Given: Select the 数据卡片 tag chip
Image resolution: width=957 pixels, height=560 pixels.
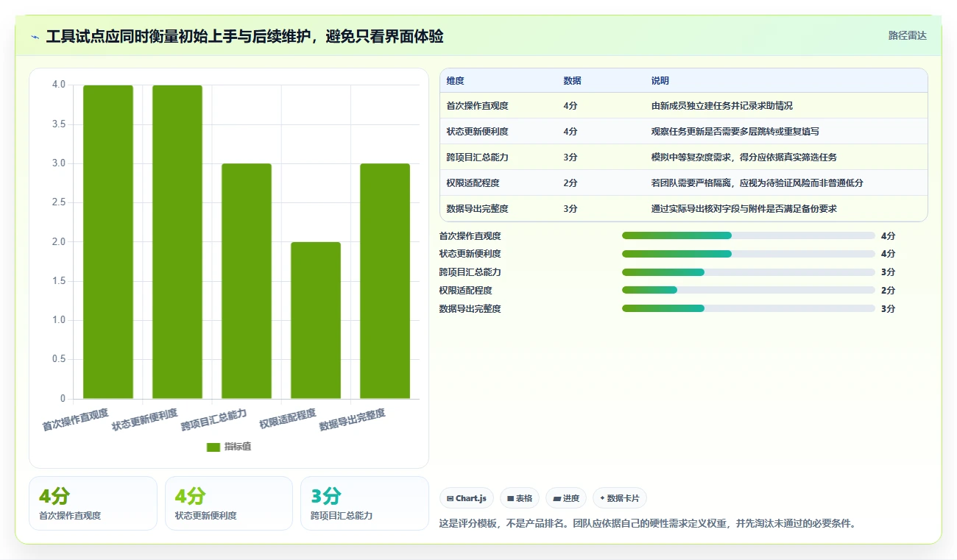Looking at the screenshot, I should pos(620,498).
